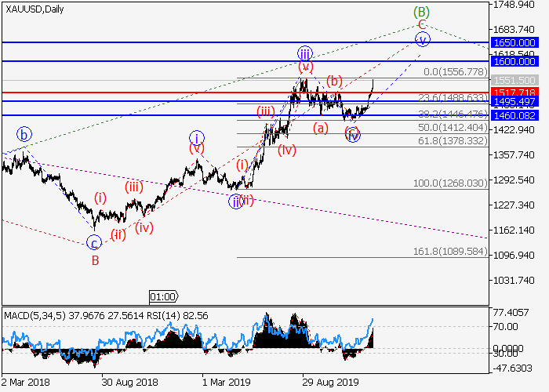The height and width of the screenshot is (392, 549).
Task: Click the red 1517.718 price tag
Action: pos(514,93)
